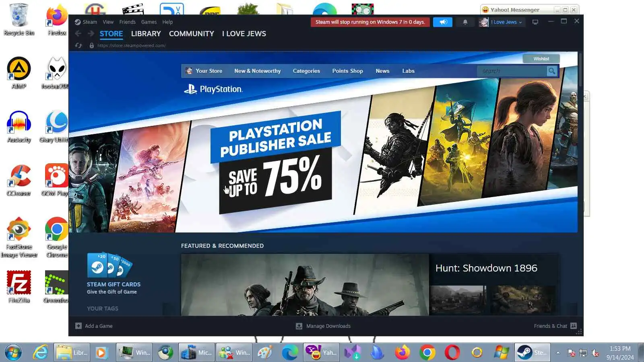Switch to the LIBRARY tab
The image size is (644, 362).
pyautogui.click(x=146, y=34)
